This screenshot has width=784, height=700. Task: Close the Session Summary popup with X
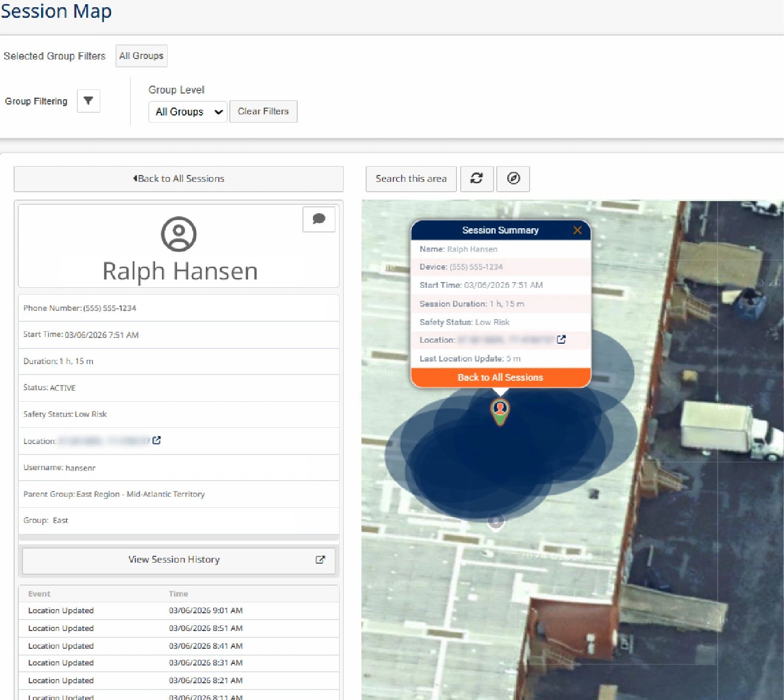pyautogui.click(x=577, y=230)
